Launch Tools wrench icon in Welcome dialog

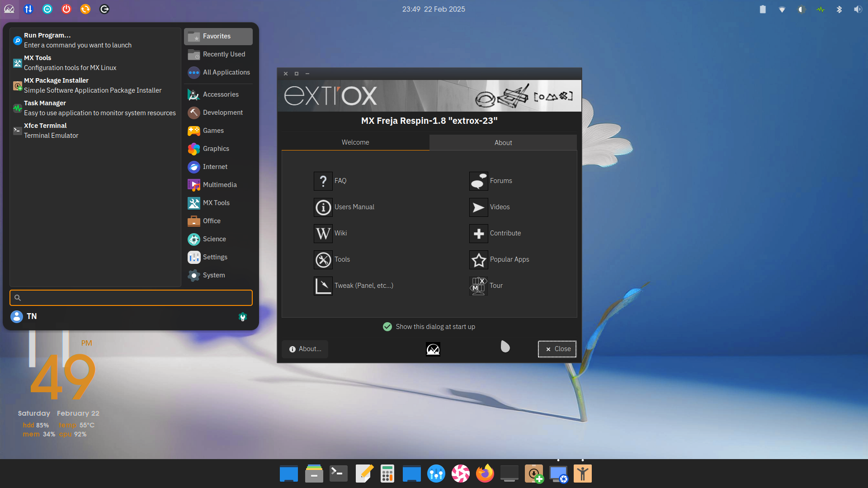click(x=323, y=260)
